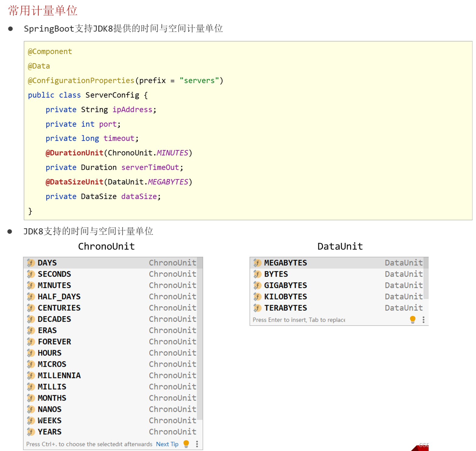Click the @Component annotation
This screenshot has width=476, height=451.
tap(50, 52)
